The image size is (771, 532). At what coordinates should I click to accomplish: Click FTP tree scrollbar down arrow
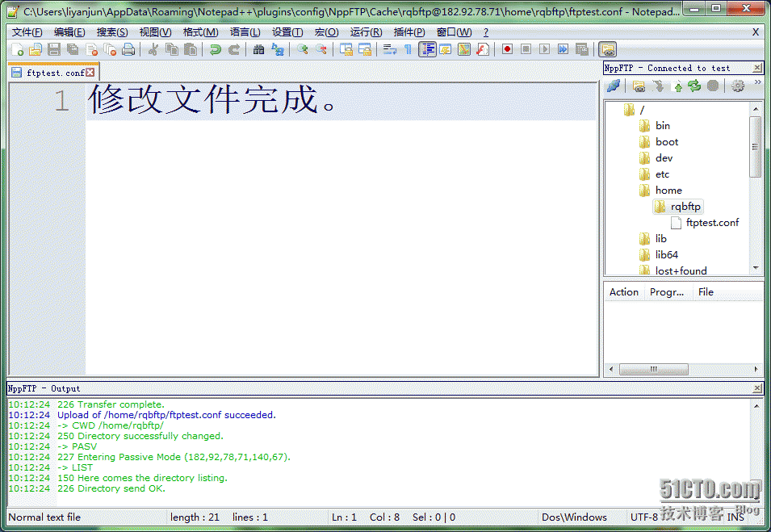tap(756, 268)
